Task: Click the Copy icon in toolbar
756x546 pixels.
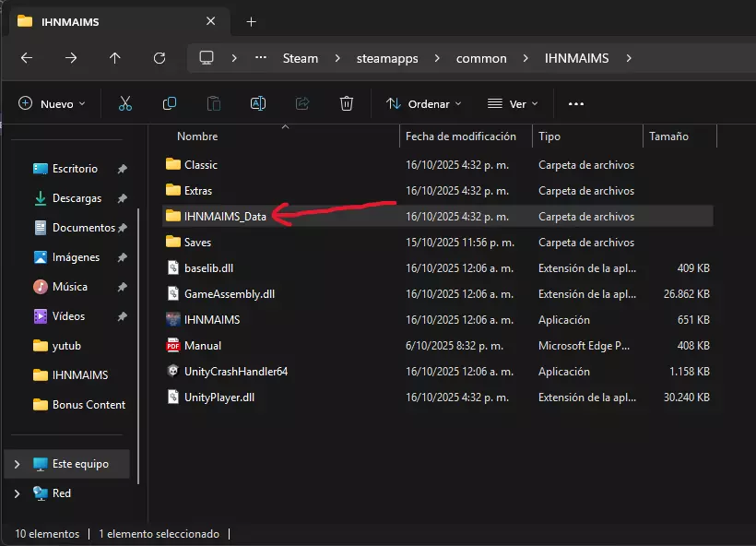Action: click(170, 104)
